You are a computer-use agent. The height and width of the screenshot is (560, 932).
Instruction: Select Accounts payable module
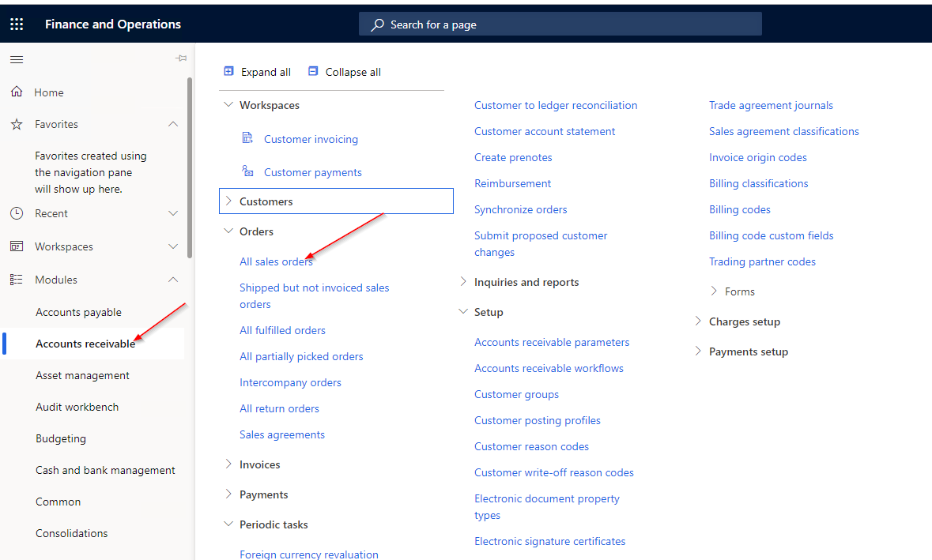coord(78,312)
